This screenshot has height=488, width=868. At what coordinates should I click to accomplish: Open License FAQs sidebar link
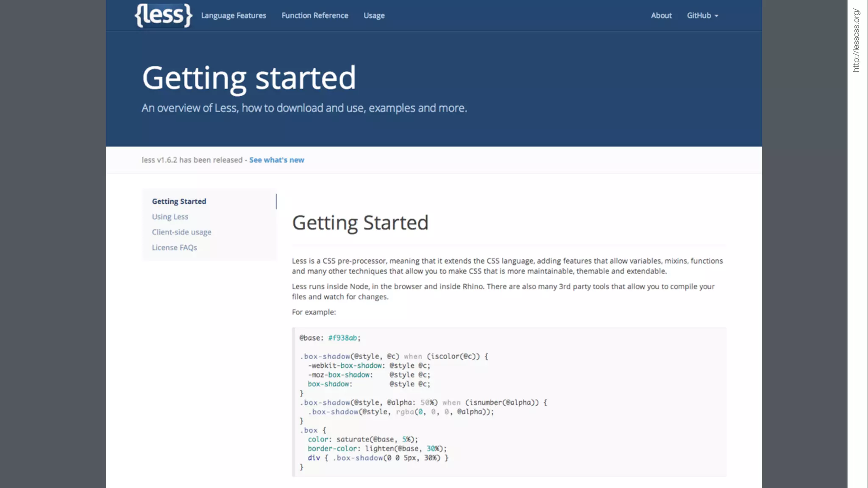tap(174, 247)
